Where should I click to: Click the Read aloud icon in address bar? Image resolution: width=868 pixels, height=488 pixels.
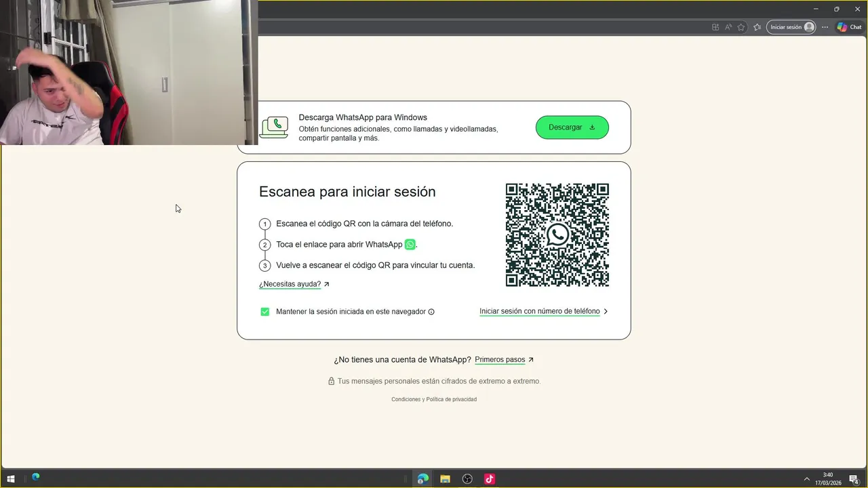point(728,27)
